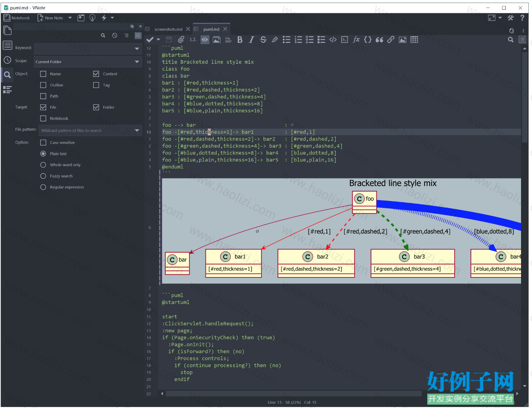Image resolution: width=532 pixels, height=408 pixels.
Task: Open New Note dropdown arrow
Action: (x=70, y=18)
